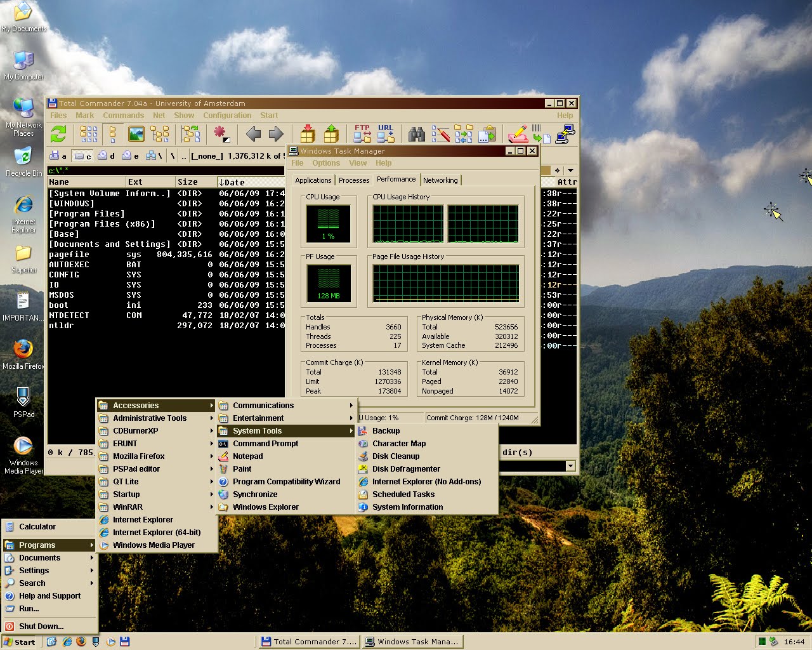Expand the Entertainment submenu

point(287,418)
